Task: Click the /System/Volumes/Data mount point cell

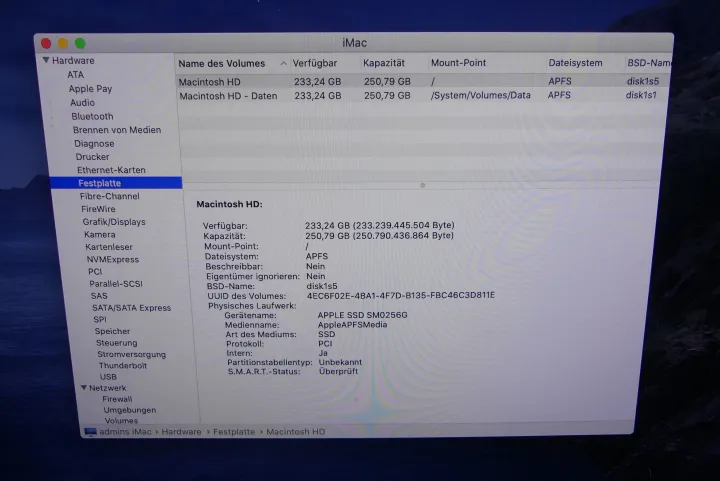Action: click(480, 95)
